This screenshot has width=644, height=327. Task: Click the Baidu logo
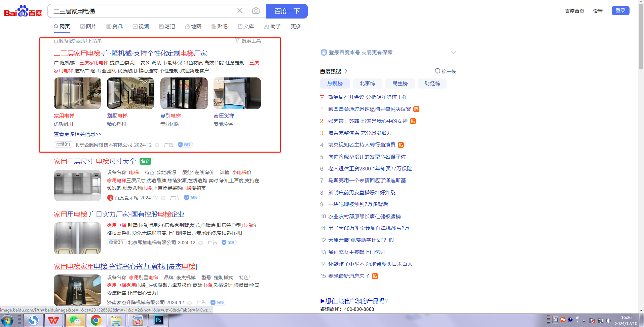click(23, 11)
